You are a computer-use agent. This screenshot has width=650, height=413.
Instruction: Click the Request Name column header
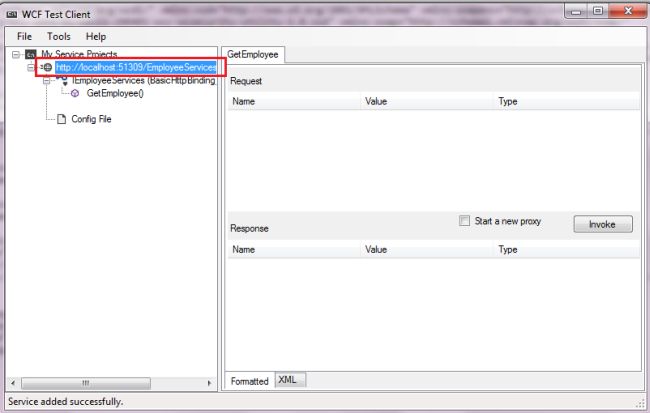point(294,101)
